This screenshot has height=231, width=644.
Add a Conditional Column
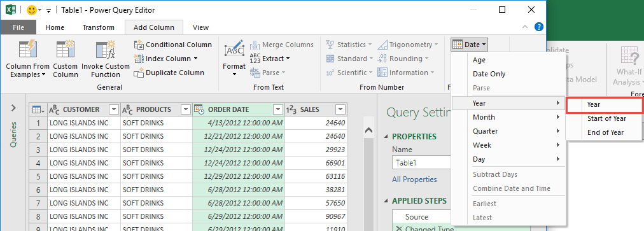[x=173, y=45]
